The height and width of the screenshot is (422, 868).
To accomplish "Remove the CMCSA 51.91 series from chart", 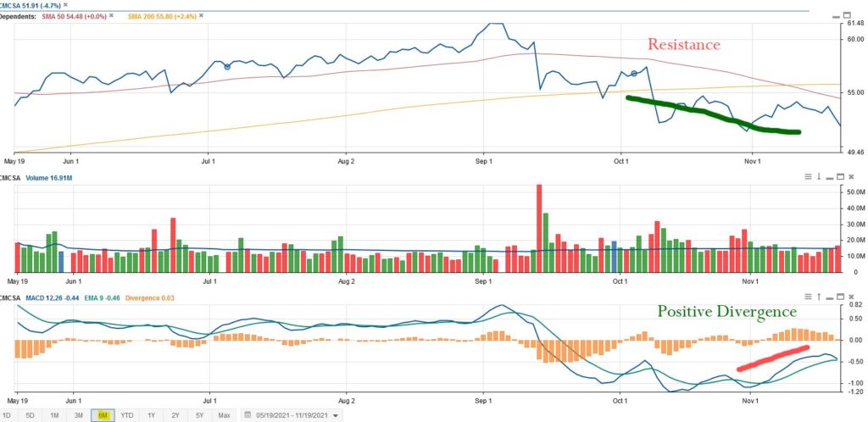I will coord(66,4).
